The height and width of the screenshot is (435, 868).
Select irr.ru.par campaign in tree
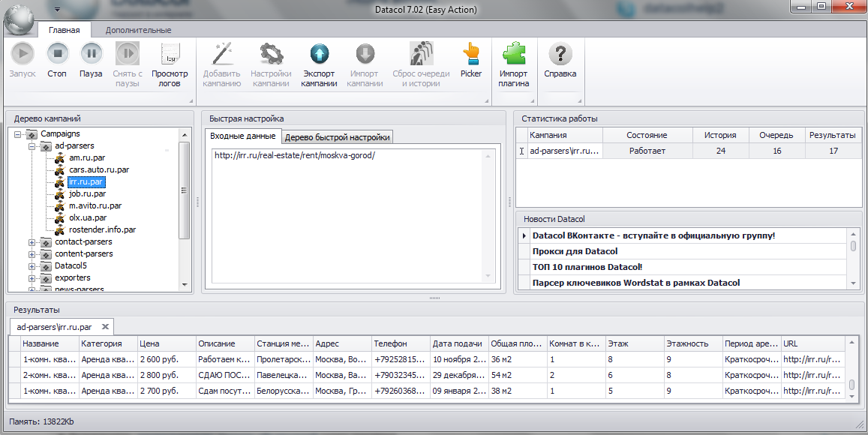click(x=86, y=181)
